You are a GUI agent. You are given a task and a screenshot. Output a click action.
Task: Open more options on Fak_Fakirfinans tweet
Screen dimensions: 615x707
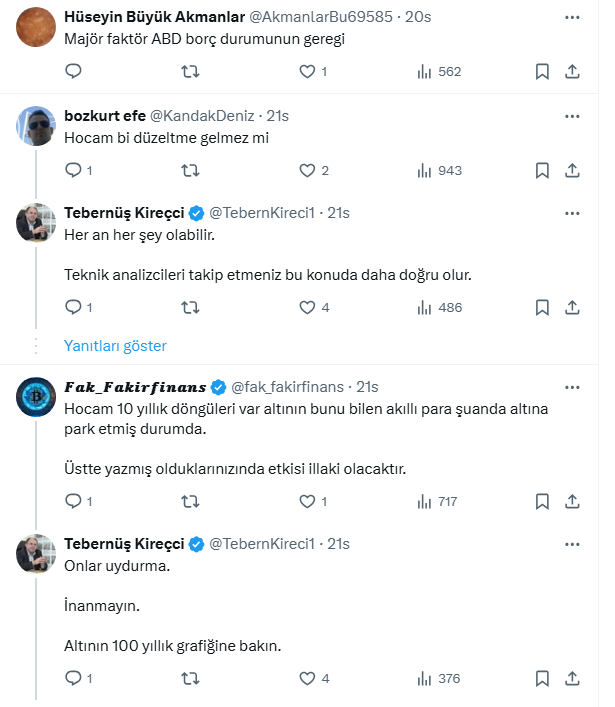[x=571, y=387]
